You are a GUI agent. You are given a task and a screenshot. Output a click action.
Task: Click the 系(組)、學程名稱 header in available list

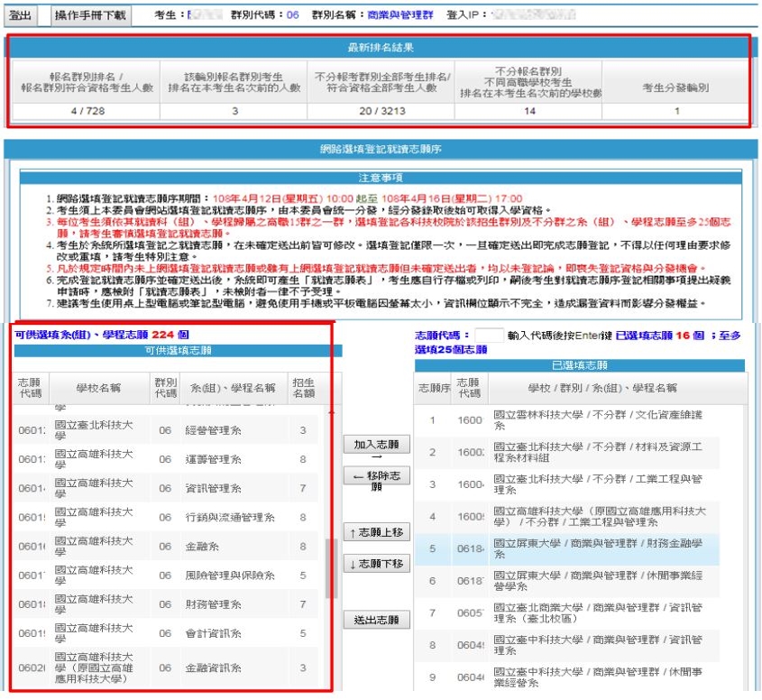pos(234,388)
